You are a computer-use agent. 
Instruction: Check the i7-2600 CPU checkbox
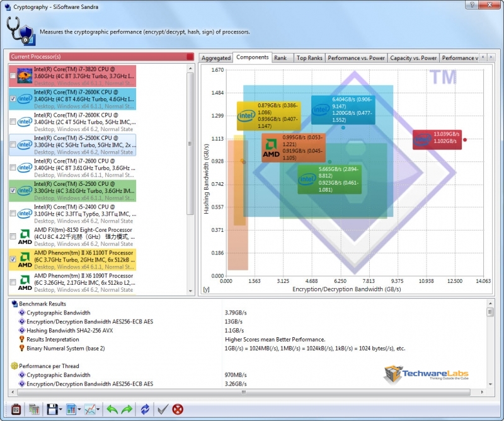point(13,168)
